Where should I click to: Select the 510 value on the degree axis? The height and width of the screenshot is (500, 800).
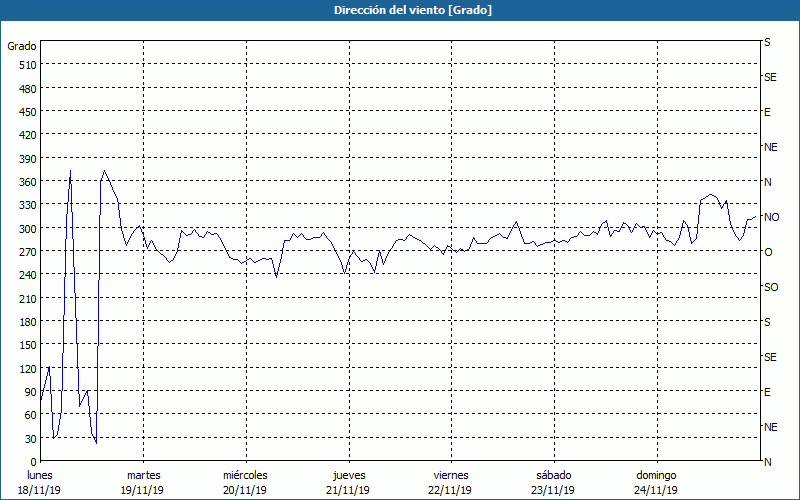pyautogui.click(x=29, y=65)
